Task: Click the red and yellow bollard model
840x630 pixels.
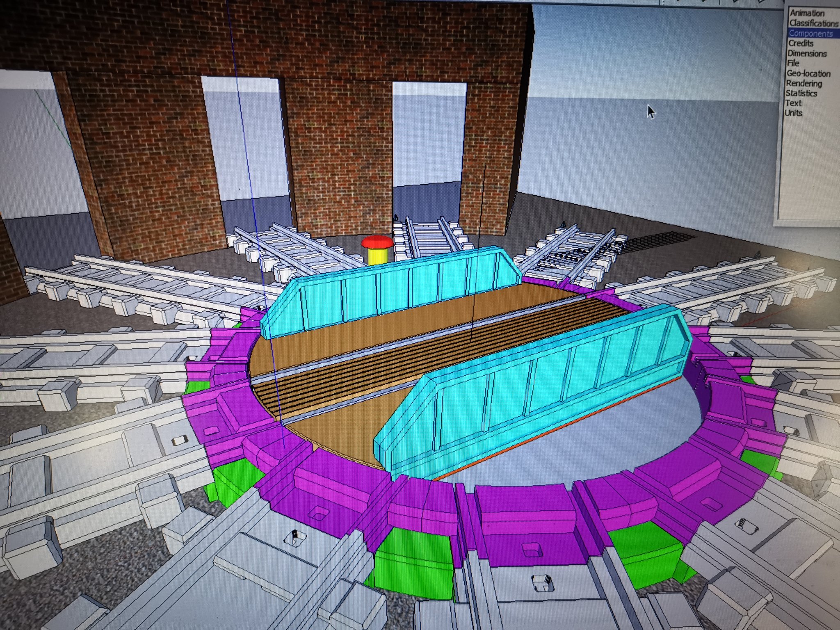Action: tap(378, 250)
